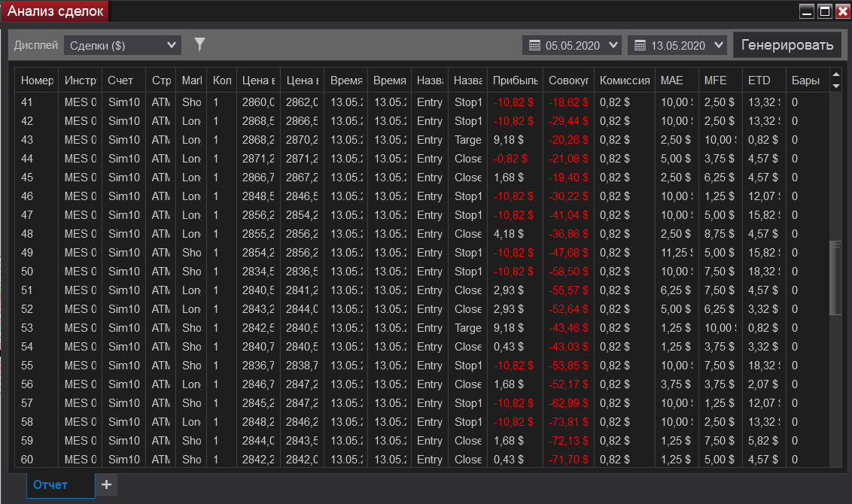This screenshot has height=504, width=852.
Task: Click cumulative value -52,64 $
Action: [567, 309]
